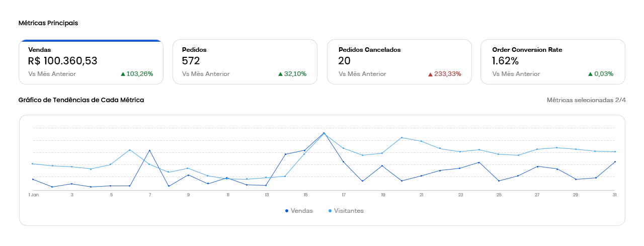Select the Order Conversion Rate card

pos(552,61)
